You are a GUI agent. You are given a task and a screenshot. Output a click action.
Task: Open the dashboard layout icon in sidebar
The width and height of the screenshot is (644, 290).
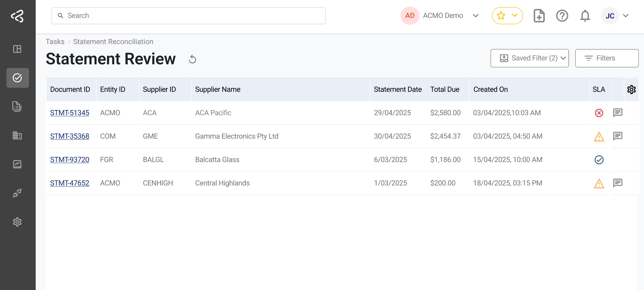pos(17,49)
